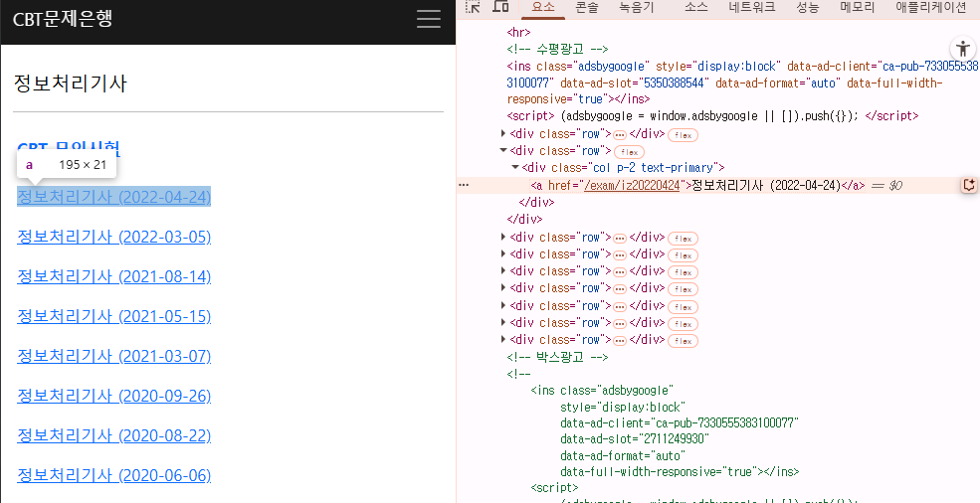Open 정보처리기사 (2020-08-22) exam link
Screen dimensions: 980x503
113,435
